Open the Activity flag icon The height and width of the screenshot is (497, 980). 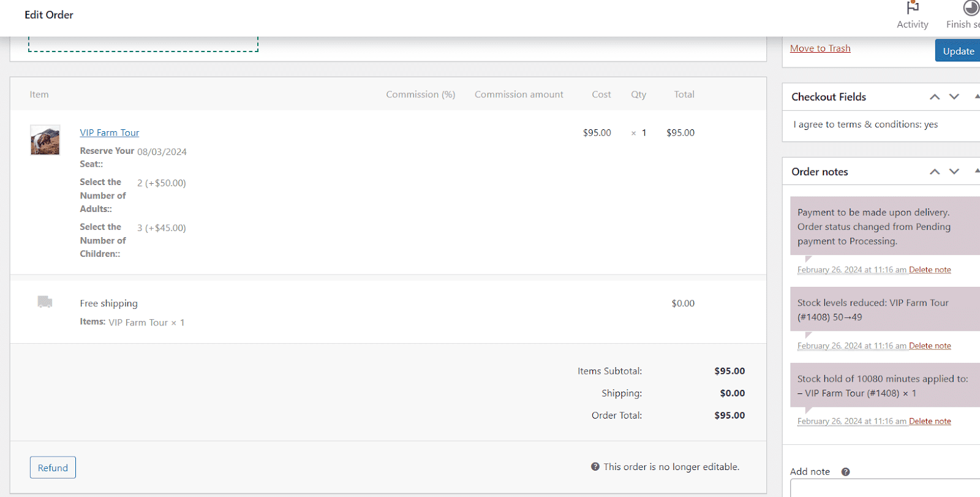(913, 8)
